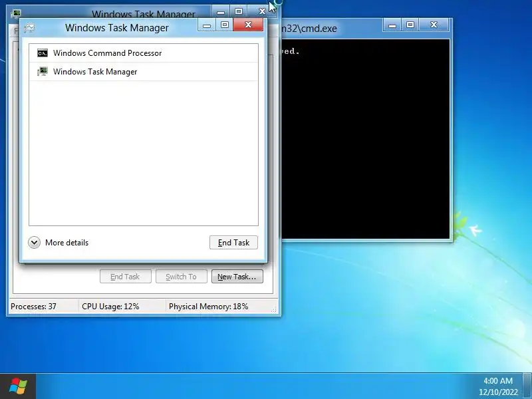
Task: Maximize the rear Task Manager window
Action: click(239, 11)
